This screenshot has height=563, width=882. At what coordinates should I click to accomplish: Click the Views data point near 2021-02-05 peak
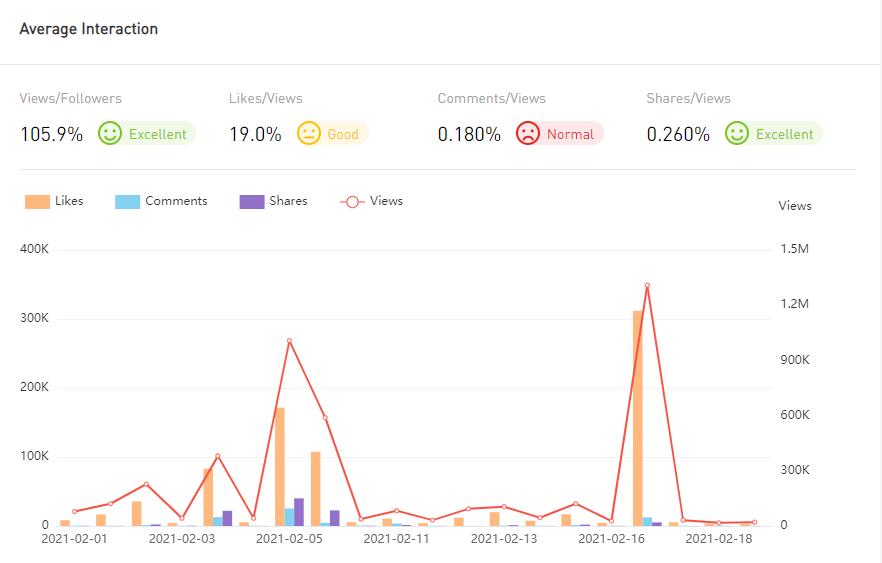tap(289, 341)
